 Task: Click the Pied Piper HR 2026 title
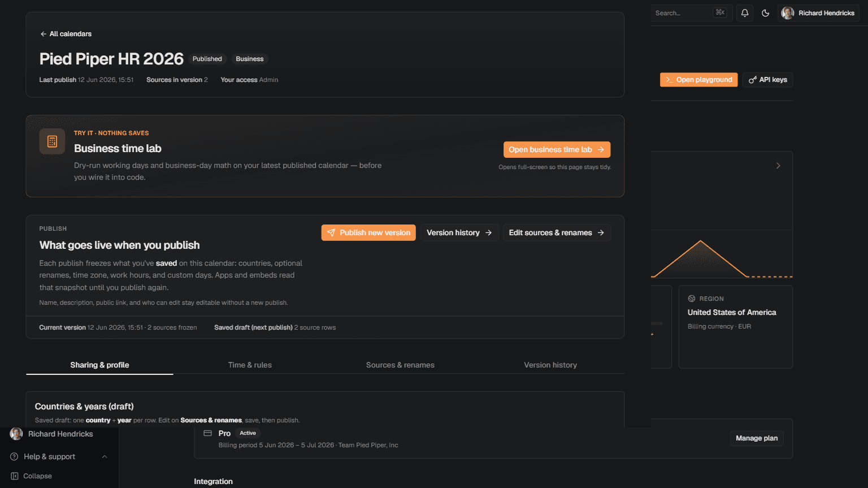(x=111, y=59)
